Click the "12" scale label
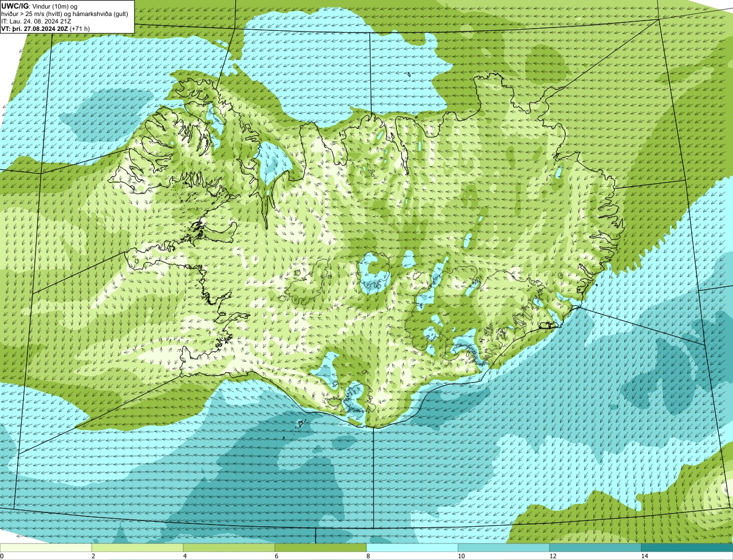This screenshot has width=733, height=560. click(553, 556)
